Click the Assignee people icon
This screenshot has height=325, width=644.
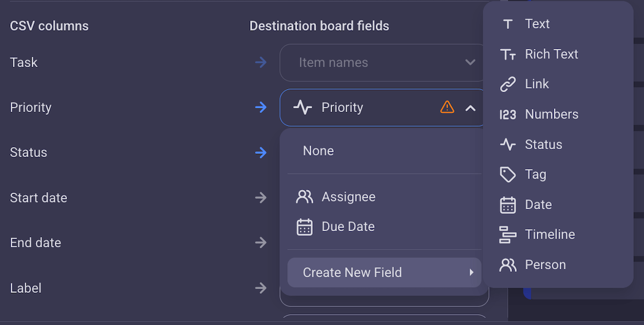coord(305,196)
